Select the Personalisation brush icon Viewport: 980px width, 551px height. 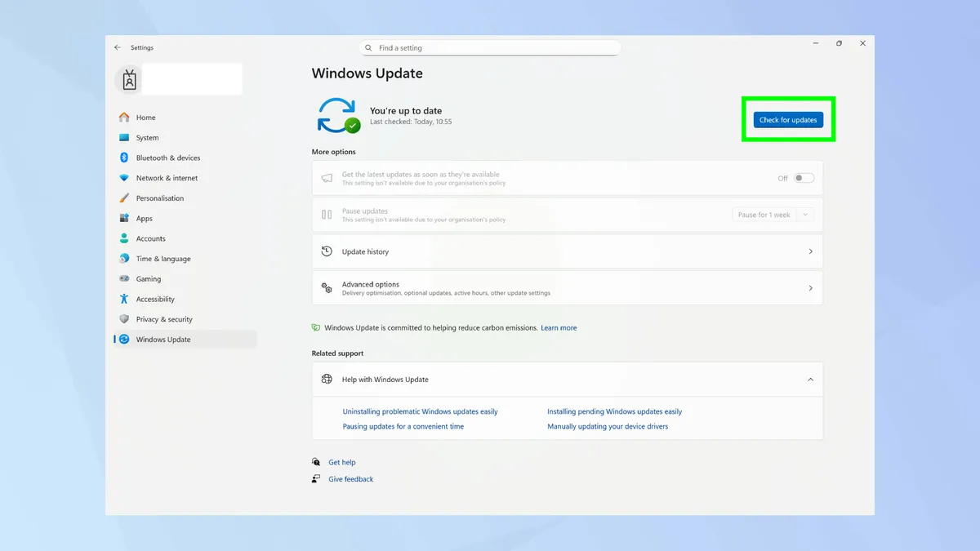point(124,198)
